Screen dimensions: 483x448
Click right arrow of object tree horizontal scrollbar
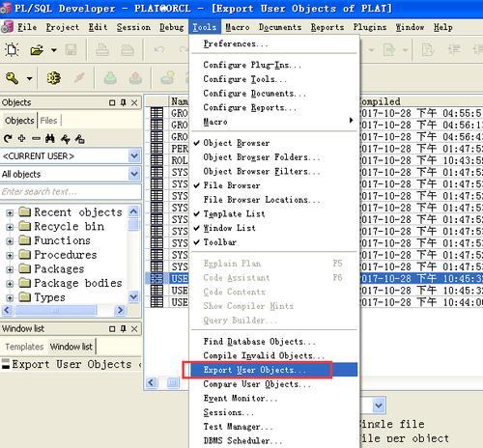(x=120, y=310)
